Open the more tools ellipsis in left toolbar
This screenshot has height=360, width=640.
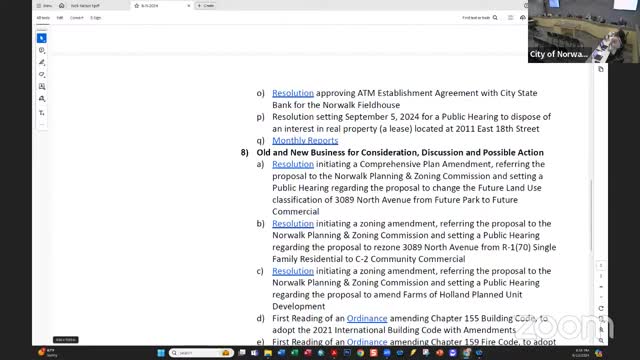42,124
